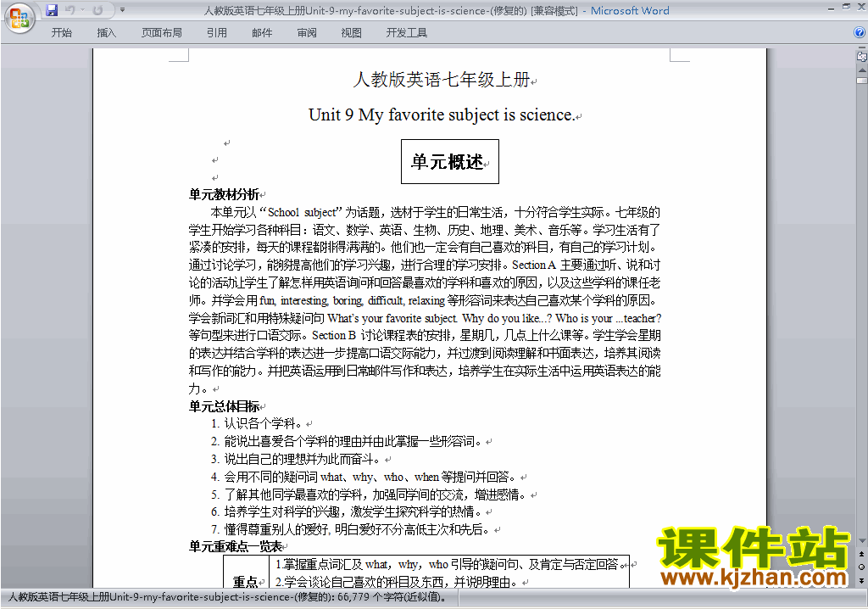Toggle the ruler icon above scrollbar

861,56
